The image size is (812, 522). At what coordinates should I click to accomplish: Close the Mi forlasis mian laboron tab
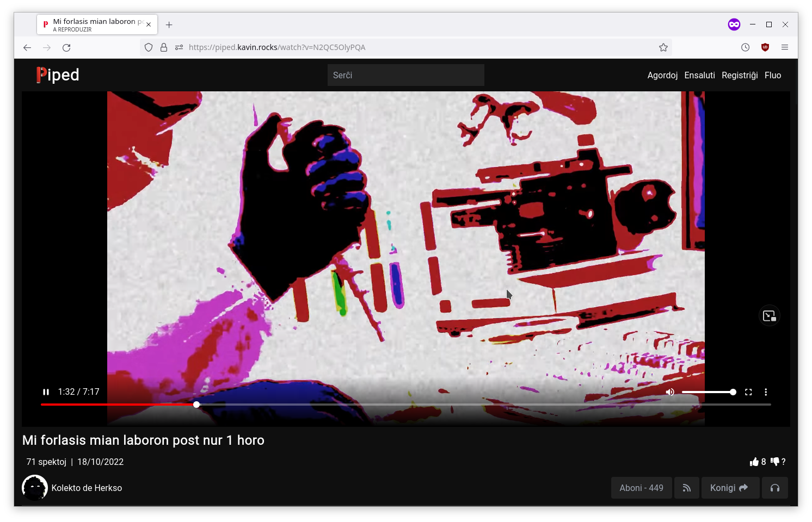click(149, 25)
